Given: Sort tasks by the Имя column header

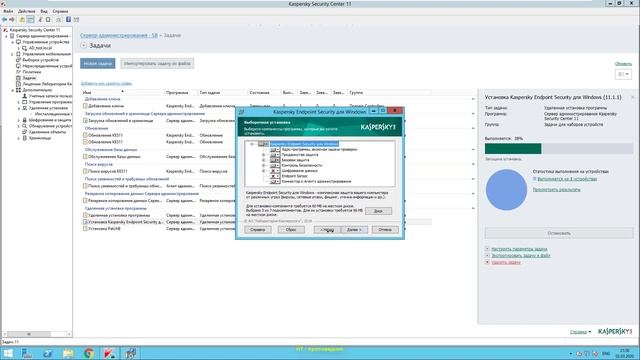Looking at the screenshot, I should click(x=122, y=93).
